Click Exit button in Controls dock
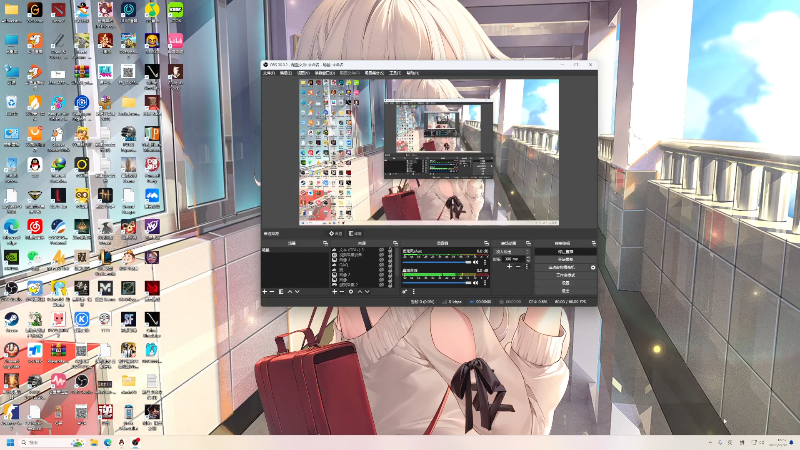The image size is (800, 450). coord(566,291)
